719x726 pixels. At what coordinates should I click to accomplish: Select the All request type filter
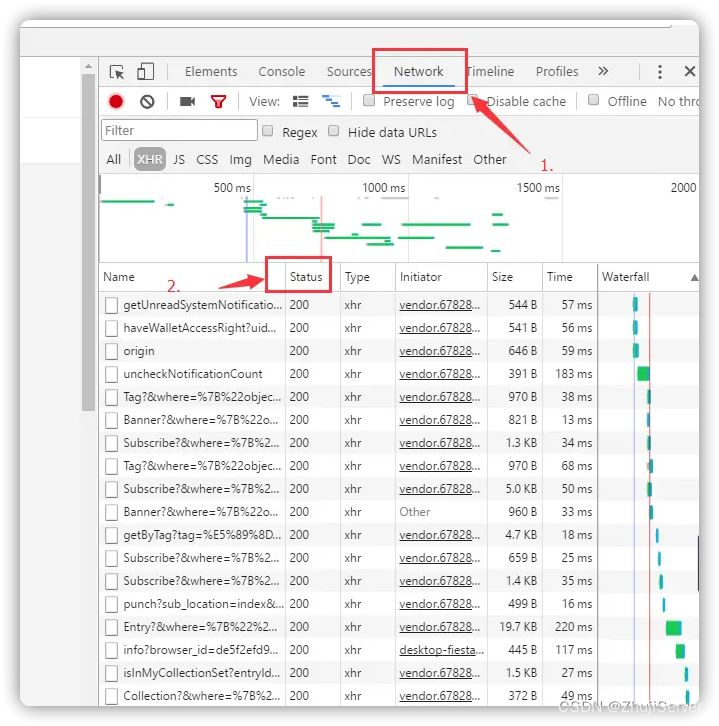[x=113, y=160]
